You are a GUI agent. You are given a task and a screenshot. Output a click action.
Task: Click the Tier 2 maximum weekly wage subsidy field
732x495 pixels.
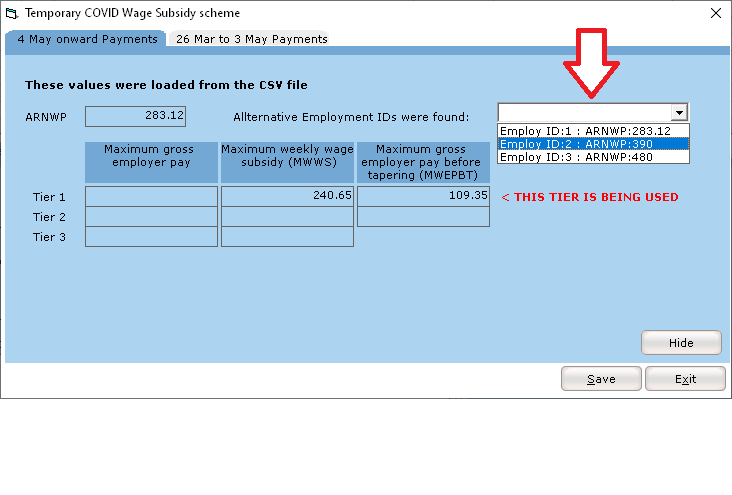287,217
